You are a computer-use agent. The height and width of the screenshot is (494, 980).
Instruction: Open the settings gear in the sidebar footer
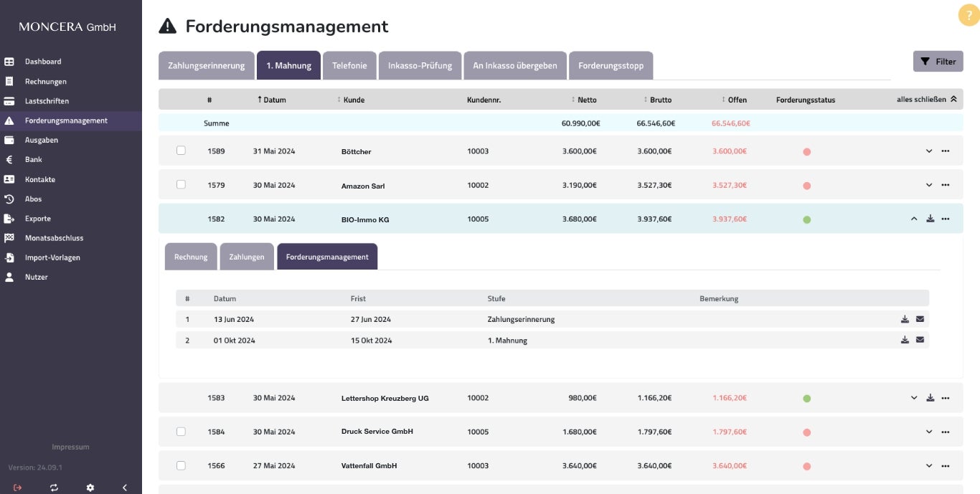(x=90, y=488)
